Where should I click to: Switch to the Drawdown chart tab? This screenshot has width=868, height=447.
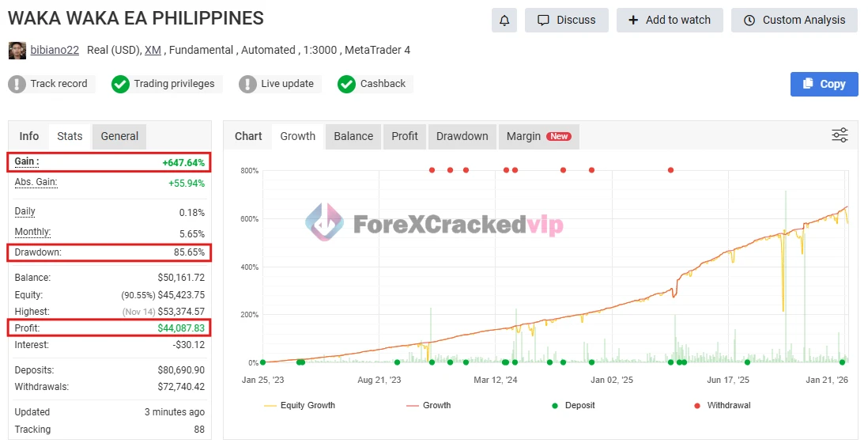point(462,136)
